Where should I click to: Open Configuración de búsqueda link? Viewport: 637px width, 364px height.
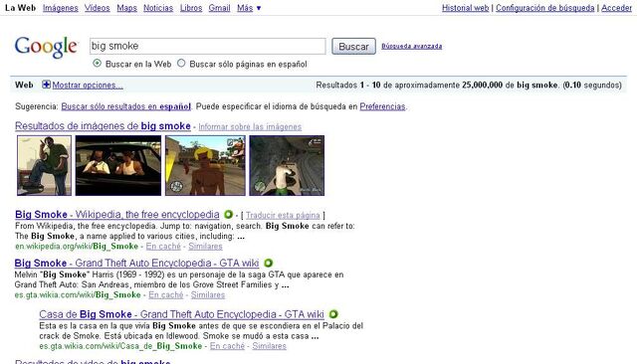pyautogui.click(x=544, y=8)
